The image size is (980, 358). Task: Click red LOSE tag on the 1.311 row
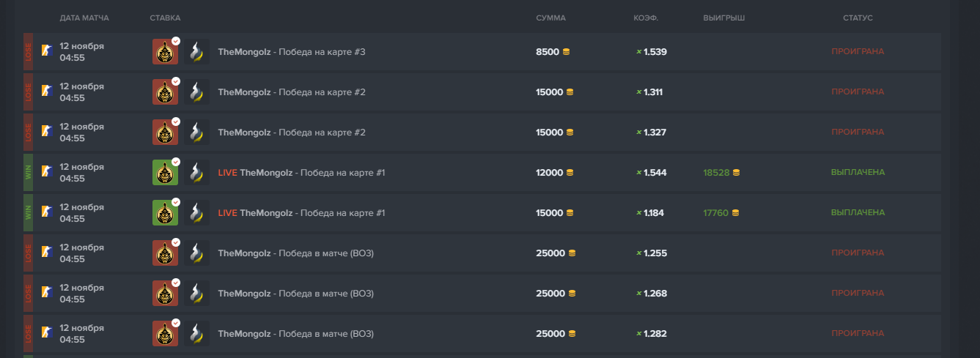(x=28, y=92)
